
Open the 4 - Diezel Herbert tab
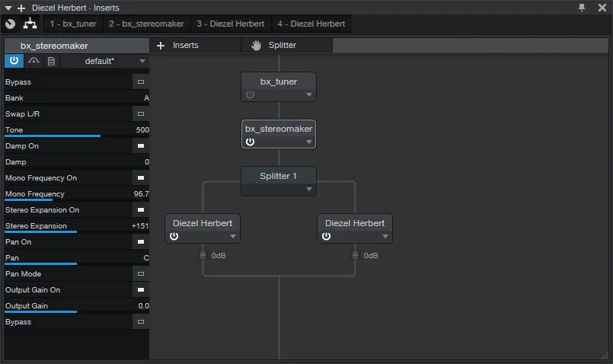pos(311,24)
